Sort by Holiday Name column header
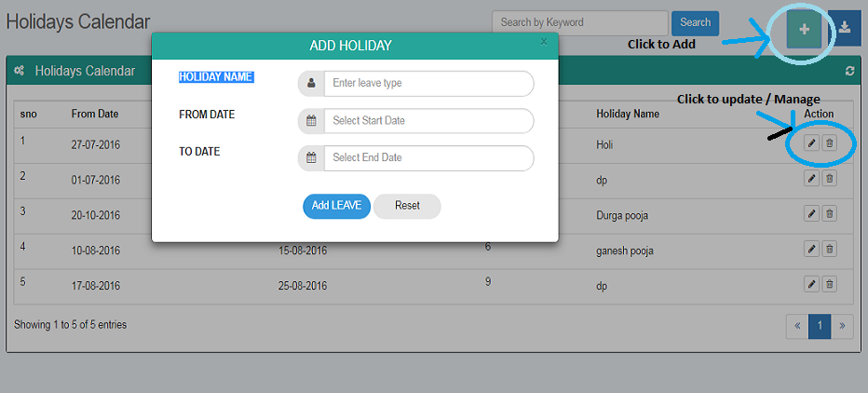 [628, 114]
